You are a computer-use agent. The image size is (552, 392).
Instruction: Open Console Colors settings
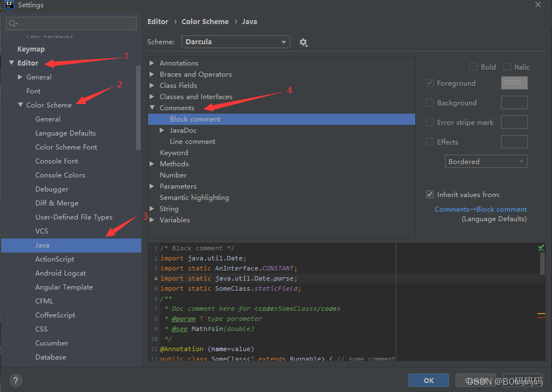point(60,175)
